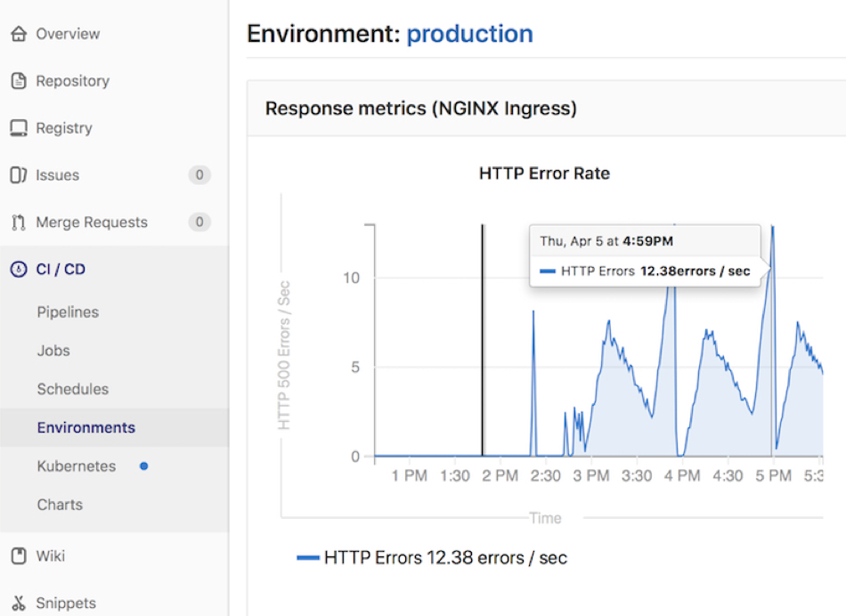Click the HTTP Errors legend color line
846x616 pixels.
(308, 558)
